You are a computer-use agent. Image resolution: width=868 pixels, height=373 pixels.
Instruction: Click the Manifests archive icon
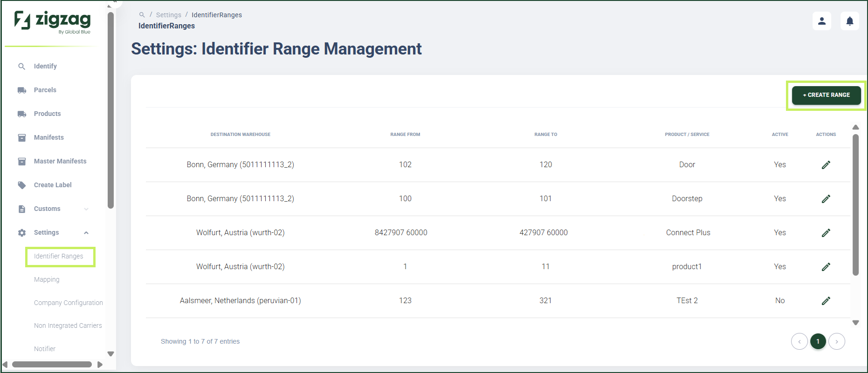pos(21,138)
